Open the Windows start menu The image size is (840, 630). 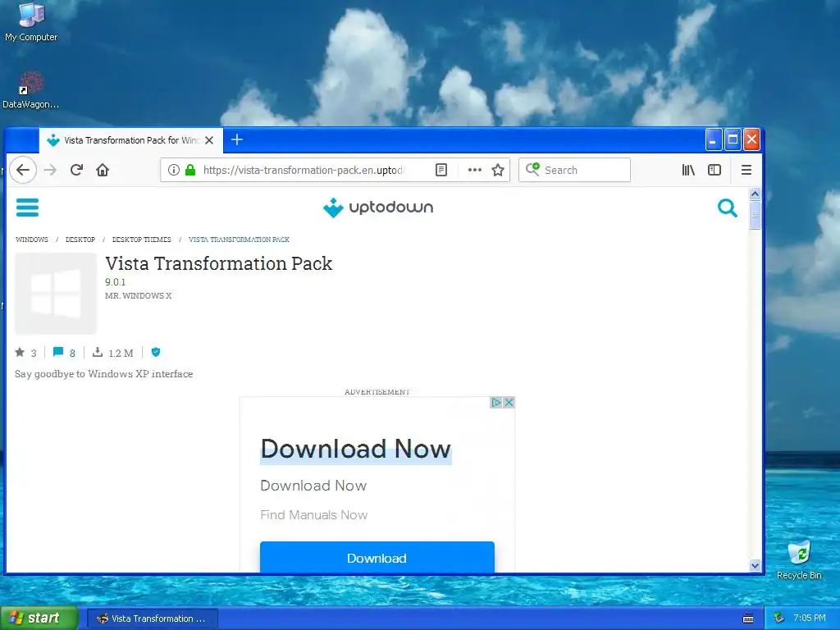(x=39, y=619)
